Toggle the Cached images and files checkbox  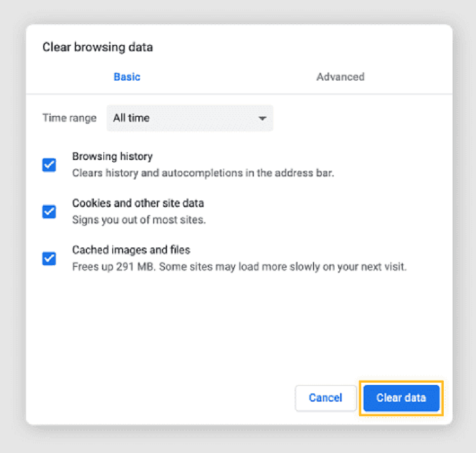[49, 258]
